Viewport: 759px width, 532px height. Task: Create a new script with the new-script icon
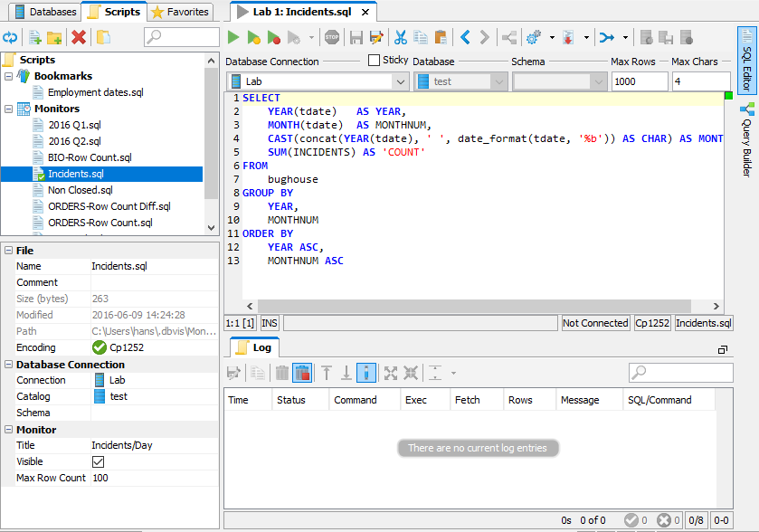click(35, 37)
